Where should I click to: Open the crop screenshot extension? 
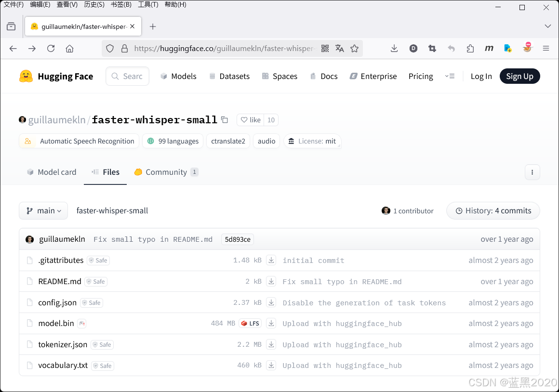[432, 49]
